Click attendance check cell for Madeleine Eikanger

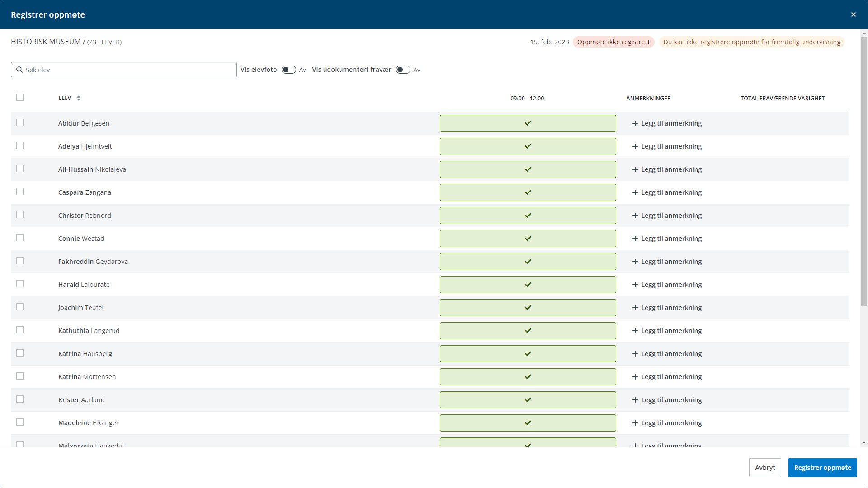[528, 423]
